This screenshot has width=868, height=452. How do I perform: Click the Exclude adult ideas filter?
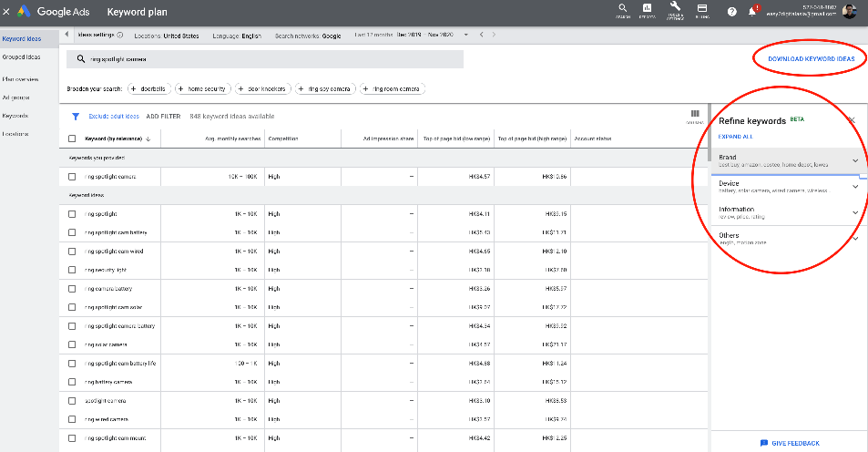pos(114,117)
